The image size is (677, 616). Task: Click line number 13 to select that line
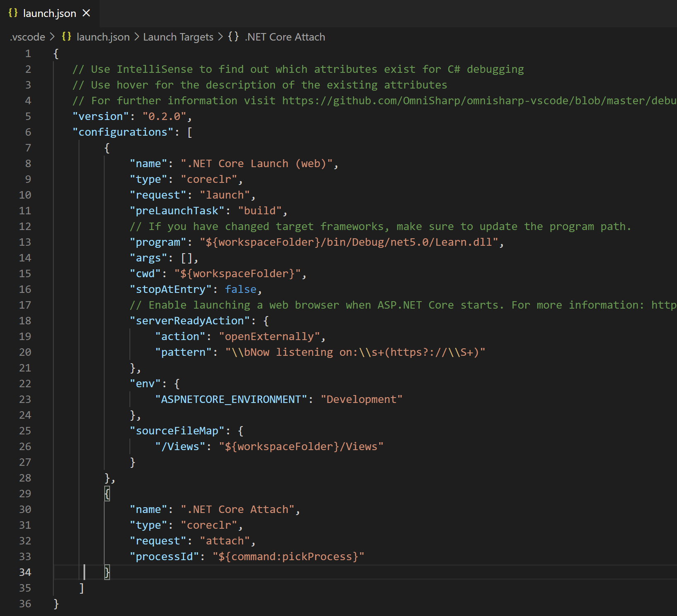click(x=25, y=242)
